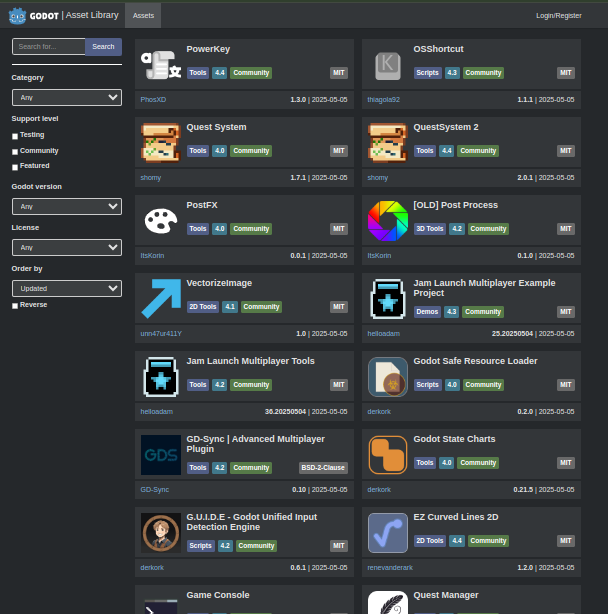
Task: Open the PostFX title link
Action: click(x=202, y=205)
